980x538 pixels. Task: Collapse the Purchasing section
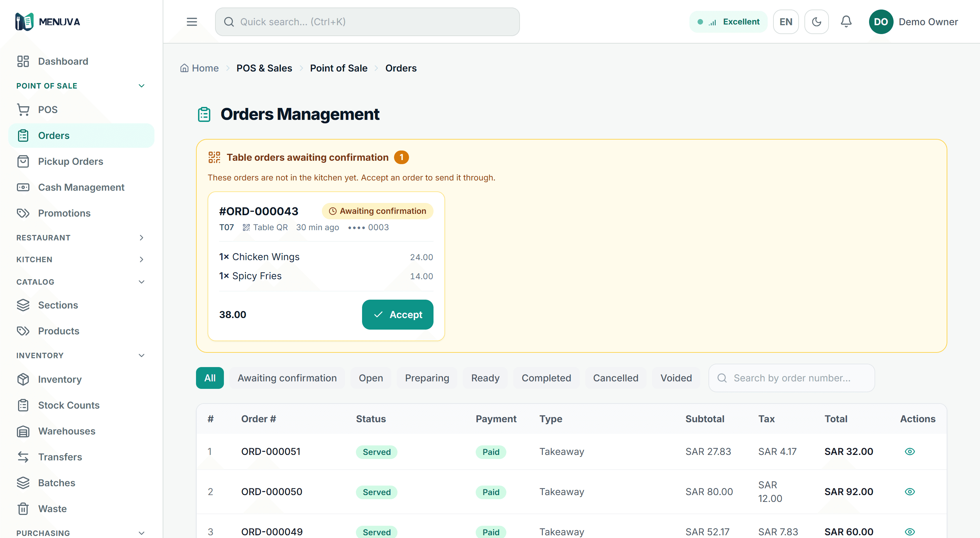81,533
